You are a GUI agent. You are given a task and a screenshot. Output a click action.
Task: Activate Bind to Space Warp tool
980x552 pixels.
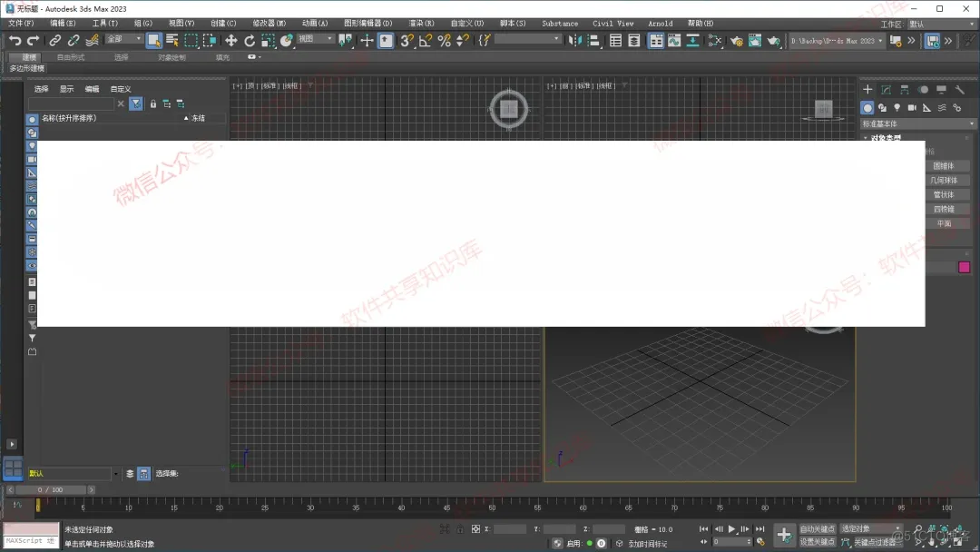tap(92, 41)
